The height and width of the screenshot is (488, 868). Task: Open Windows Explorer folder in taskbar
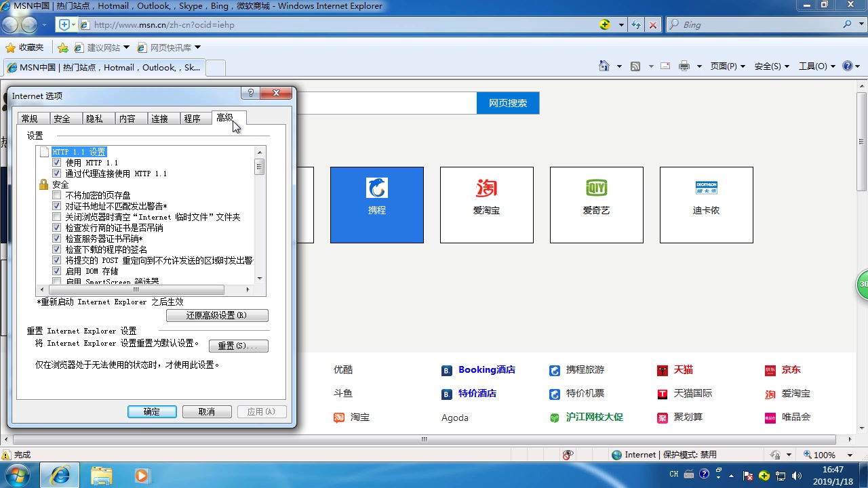coord(102,476)
